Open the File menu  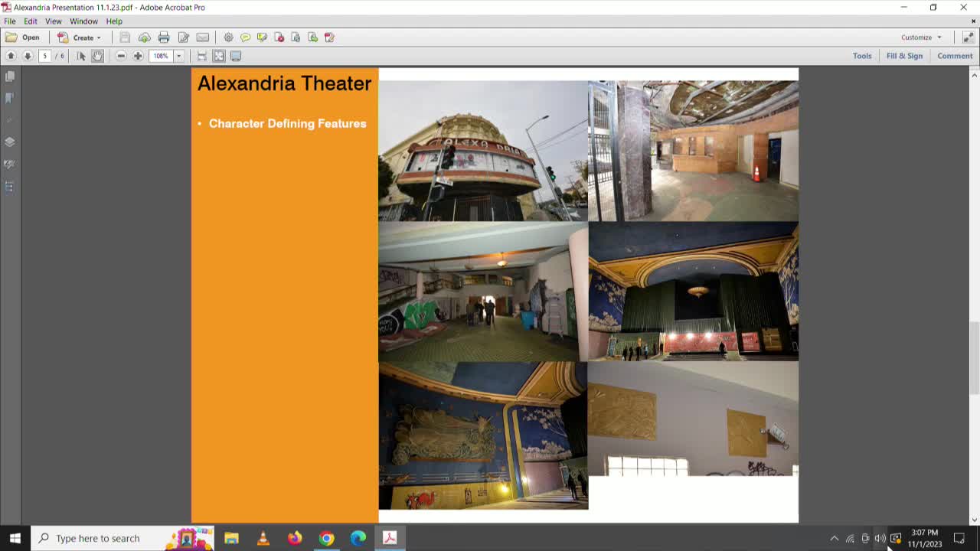coord(9,21)
